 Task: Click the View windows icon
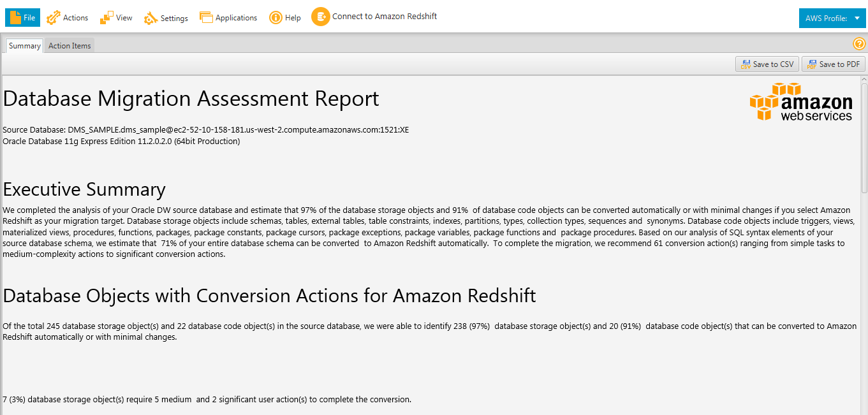(x=107, y=18)
